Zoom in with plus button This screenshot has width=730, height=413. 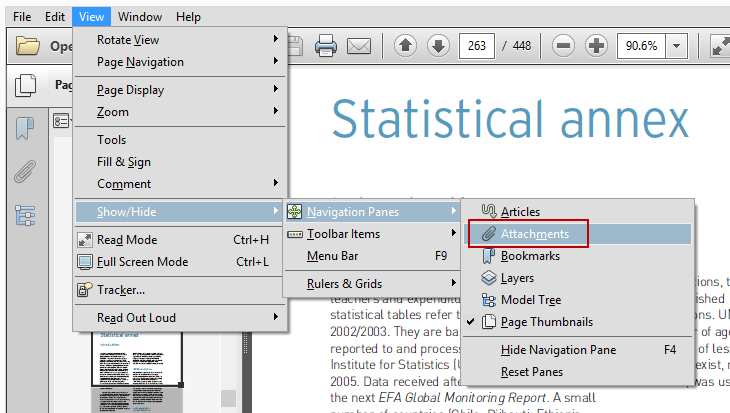tap(596, 46)
